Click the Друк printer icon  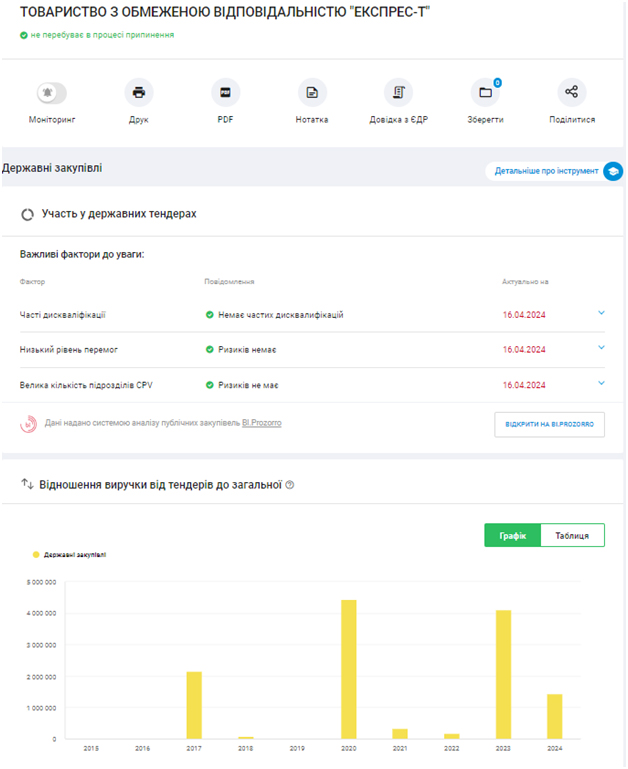[139, 93]
